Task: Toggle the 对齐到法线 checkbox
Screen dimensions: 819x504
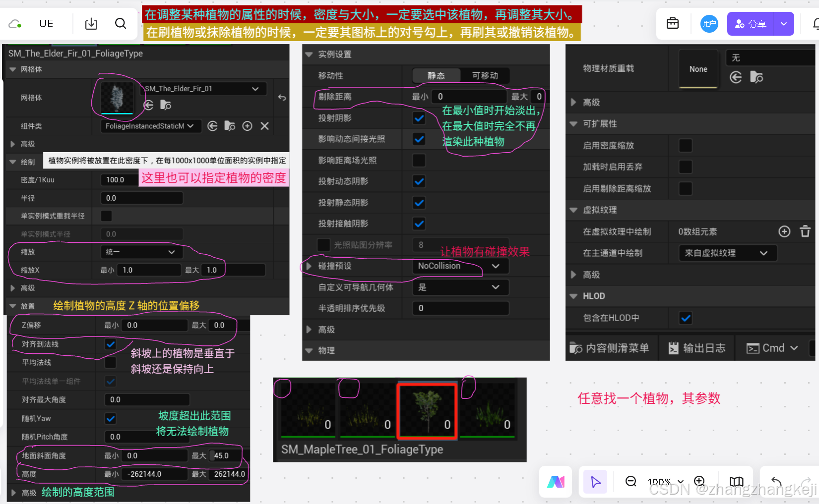Action: coord(110,344)
